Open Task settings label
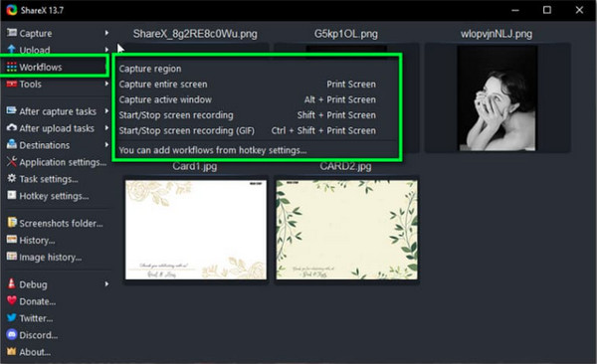This screenshot has width=597, height=364. (x=49, y=179)
